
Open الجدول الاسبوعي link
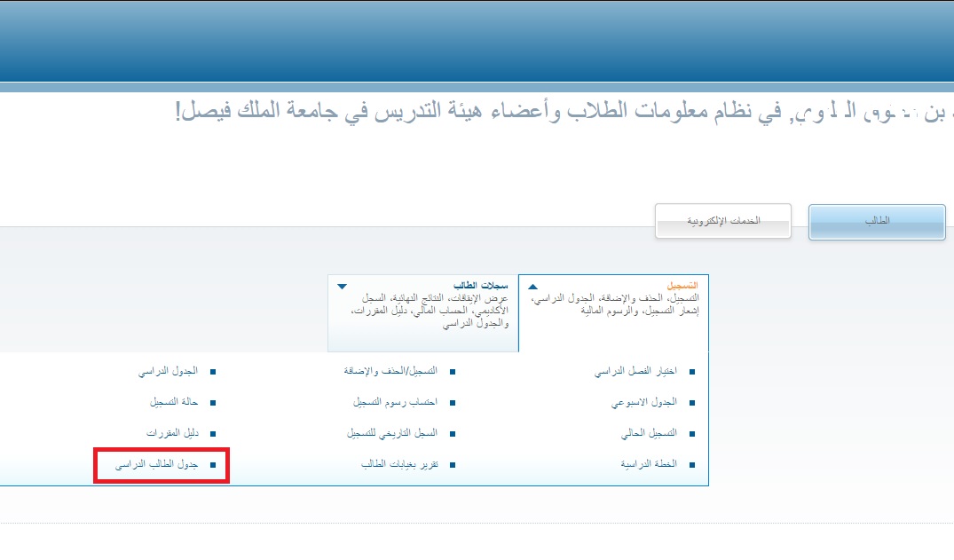click(643, 402)
